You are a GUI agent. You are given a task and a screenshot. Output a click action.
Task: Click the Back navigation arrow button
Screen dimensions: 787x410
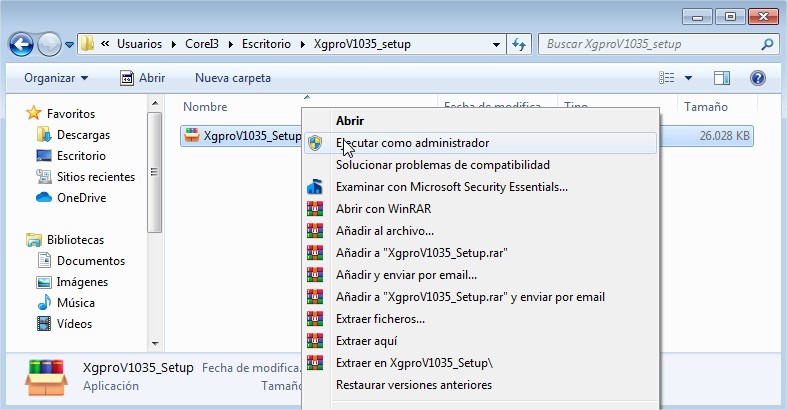pyautogui.click(x=21, y=44)
